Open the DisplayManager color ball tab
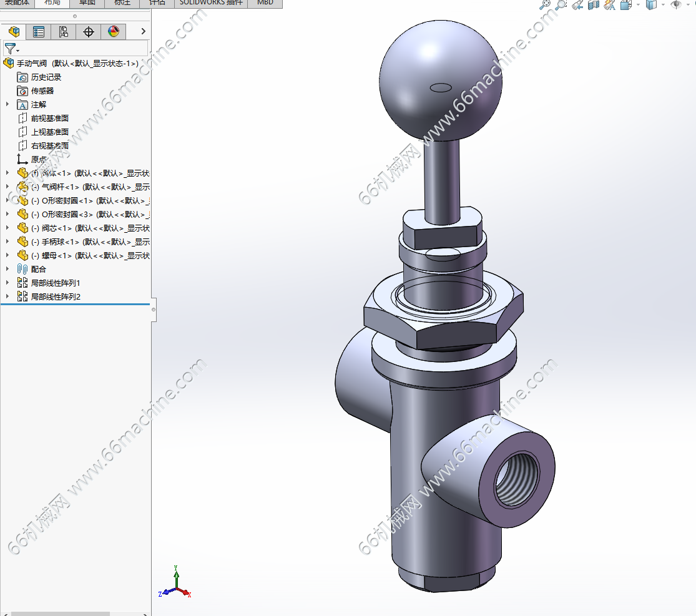 pos(114,31)
